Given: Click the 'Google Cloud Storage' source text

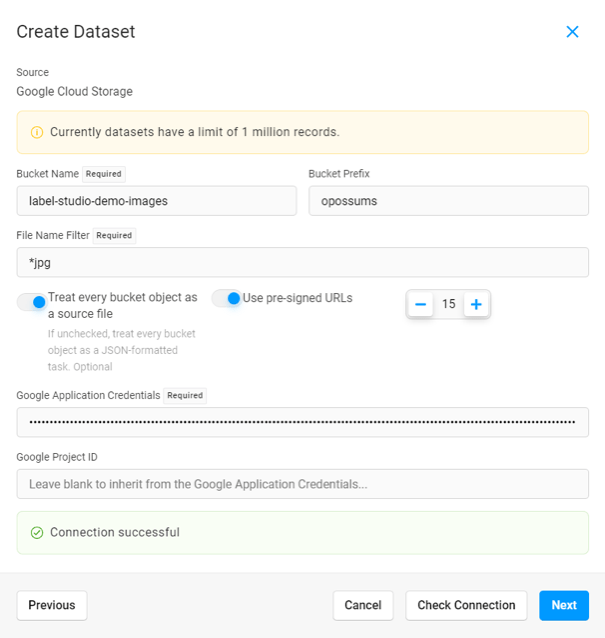Looking at the screenshot, I should coord(74,92).
